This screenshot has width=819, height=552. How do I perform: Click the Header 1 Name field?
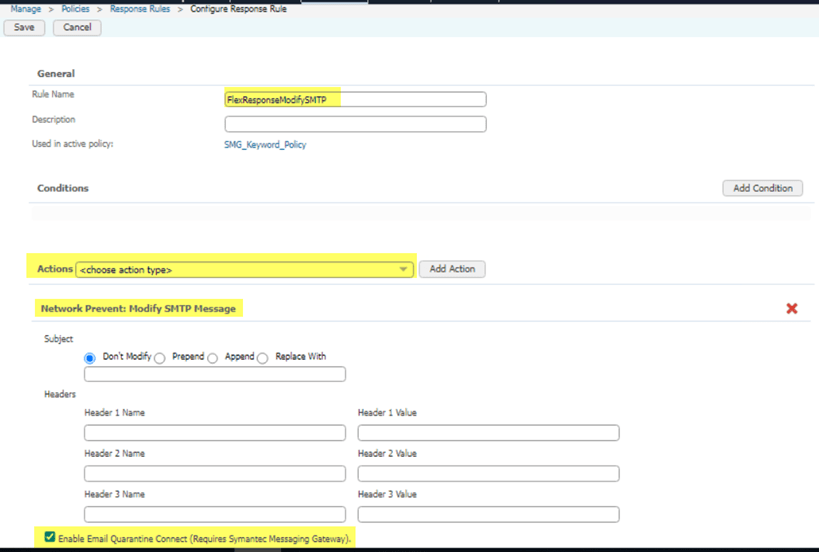click(x=215, y=433)
